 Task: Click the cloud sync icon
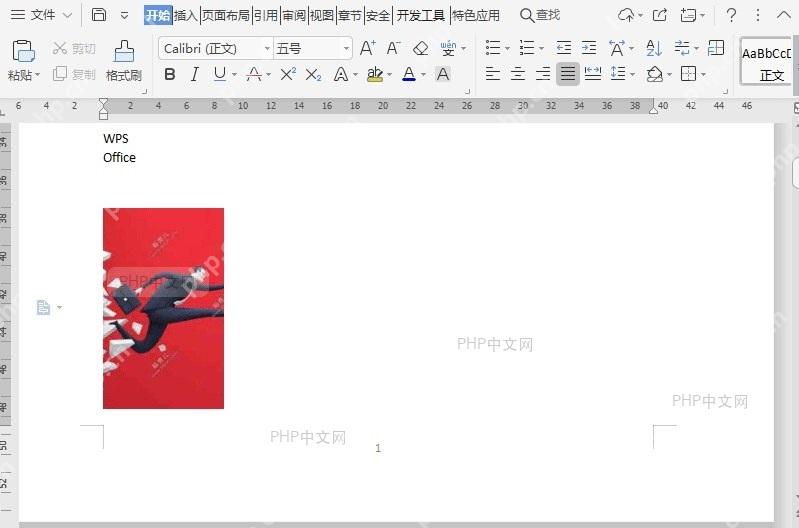[x=626, y=15]
